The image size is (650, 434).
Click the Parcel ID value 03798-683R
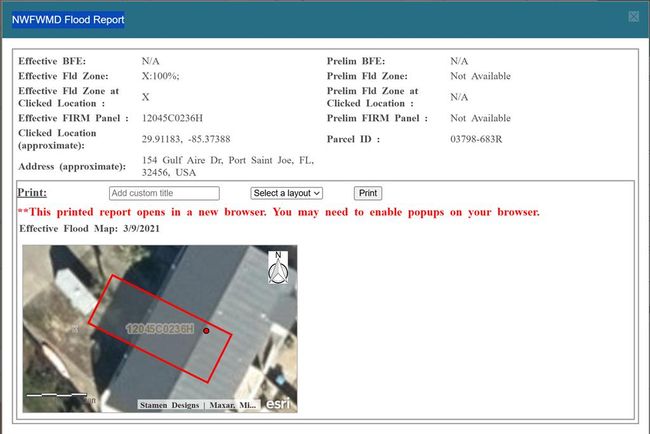click(478, 139)
